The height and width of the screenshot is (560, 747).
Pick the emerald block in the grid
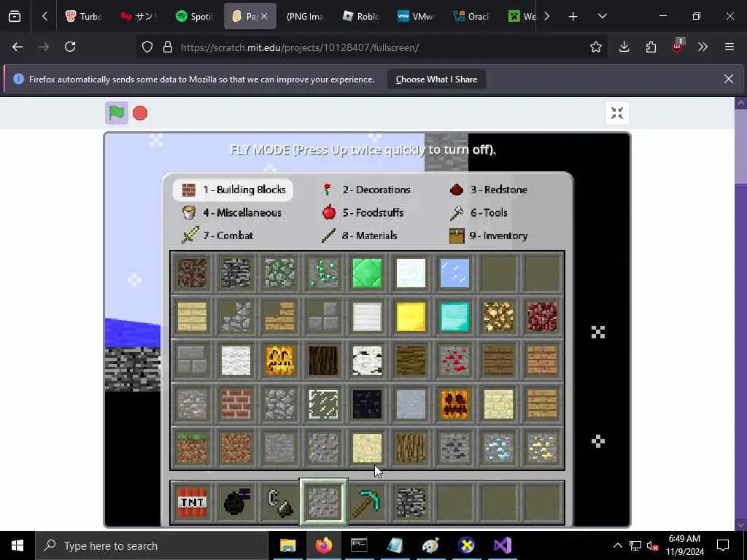(x=368, y=273)
